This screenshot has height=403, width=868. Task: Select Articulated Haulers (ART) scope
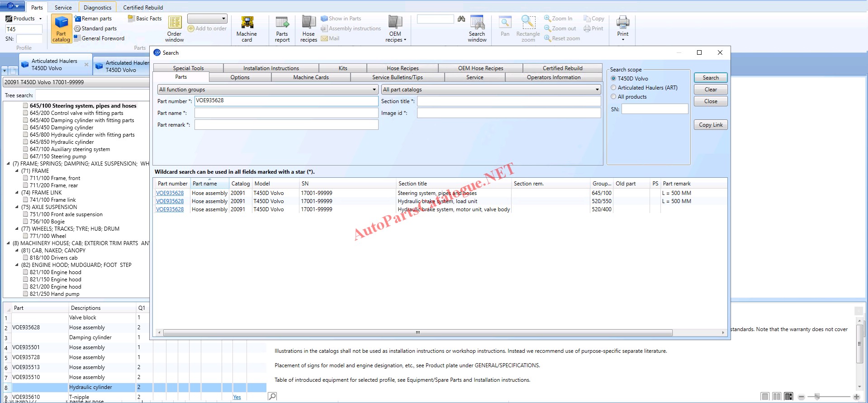click(x=613, y=88)
